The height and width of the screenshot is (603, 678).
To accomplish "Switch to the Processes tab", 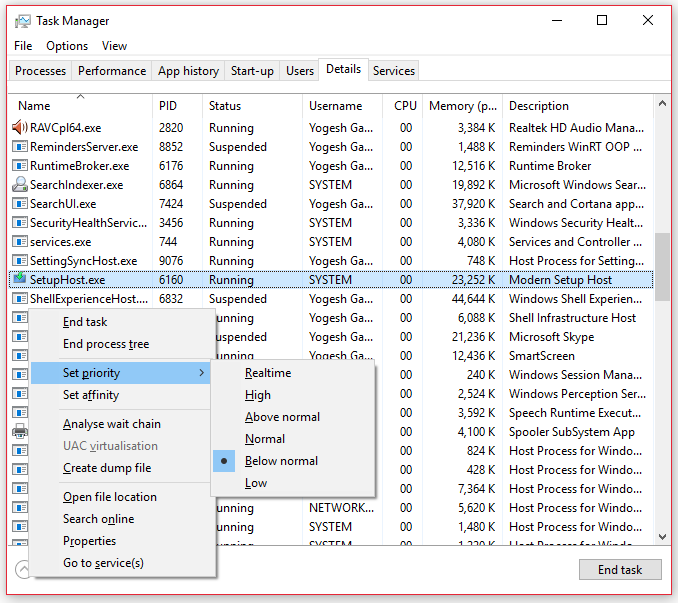I will tap(40, 71).
